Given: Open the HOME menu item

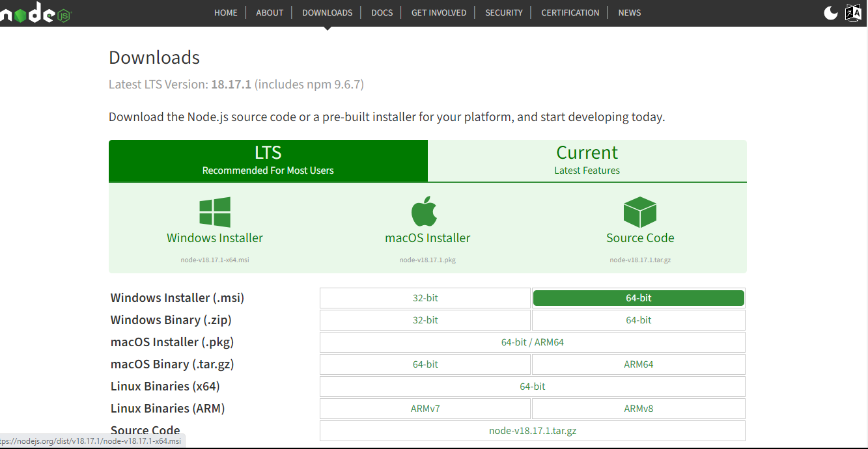Looking at the screenshot, I should [x=226, y=12].
